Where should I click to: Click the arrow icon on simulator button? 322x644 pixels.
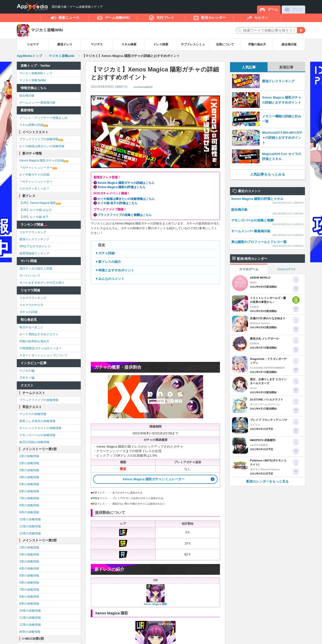pos(212,479)
